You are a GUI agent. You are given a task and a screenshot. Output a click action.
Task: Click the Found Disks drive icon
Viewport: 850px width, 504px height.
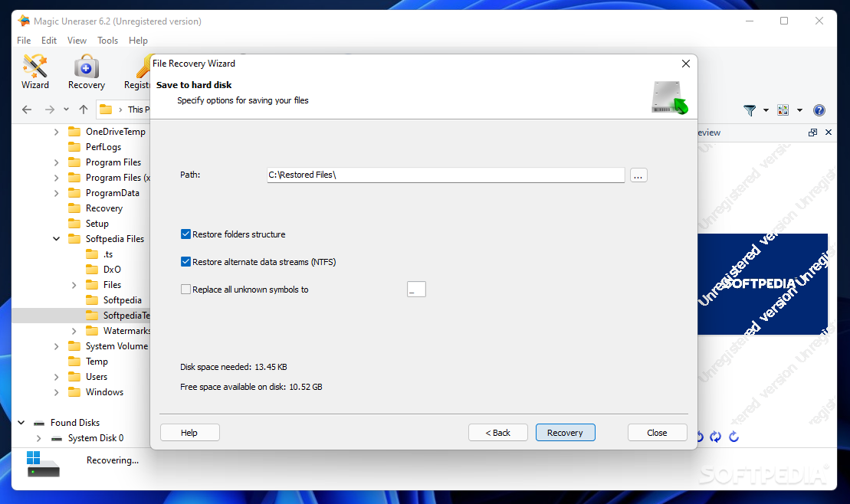pyautogui.click(x=39, y=423)
